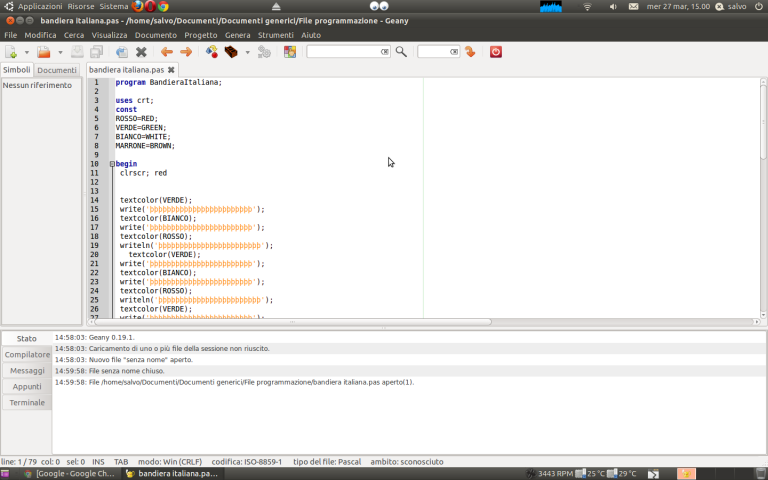Open the new file template dropdown arrow
Viewport: 768px width, 480px height.
26,52
